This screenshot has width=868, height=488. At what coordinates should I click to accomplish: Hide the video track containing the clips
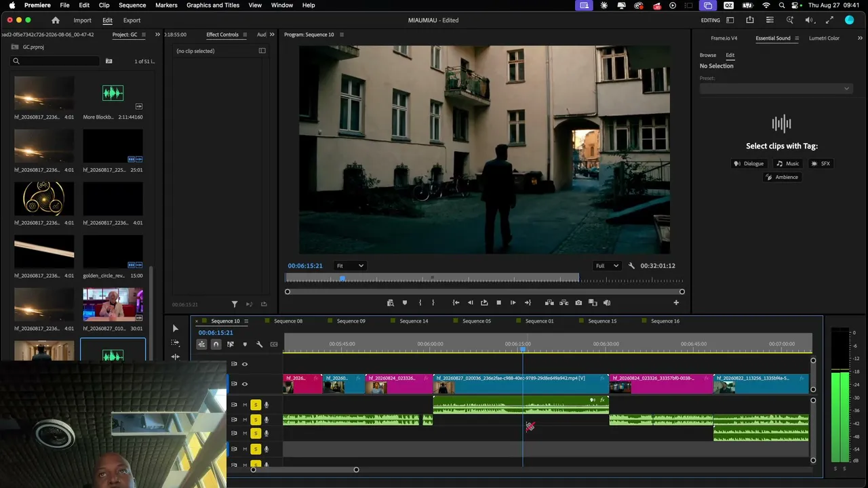245,384
